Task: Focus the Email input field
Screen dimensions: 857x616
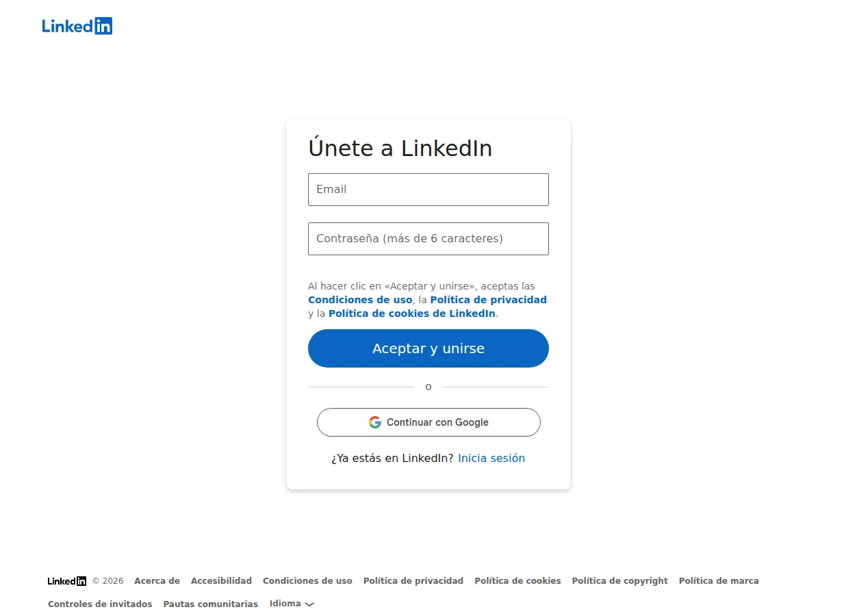Action: point(428,190)
